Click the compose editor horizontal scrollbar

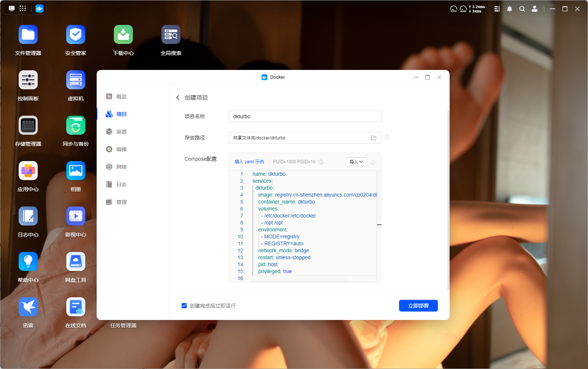pyautogui.click(x=301, y=280)
